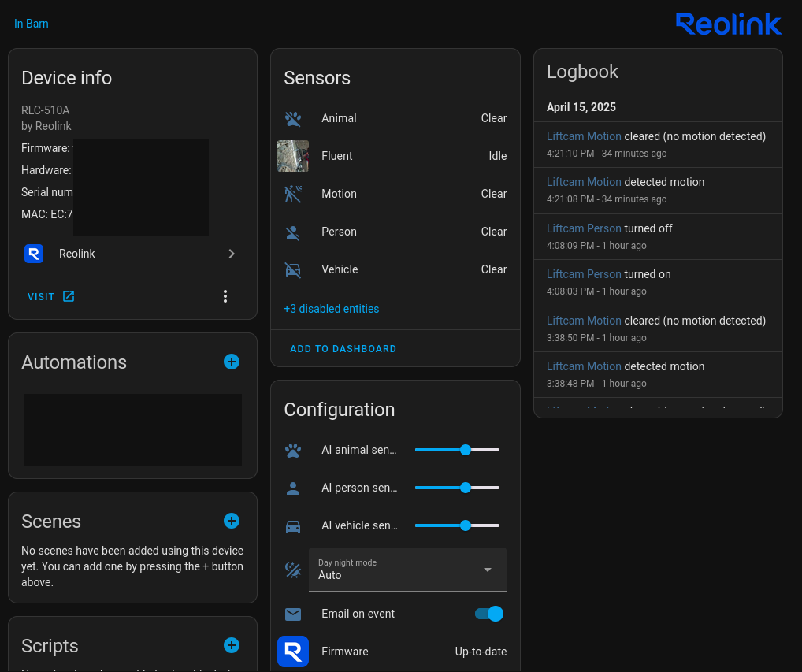Image resolution: width=802 pixels, height=672 pixels.
Task: Add a new script with plus button
Action: click(231, 645)
